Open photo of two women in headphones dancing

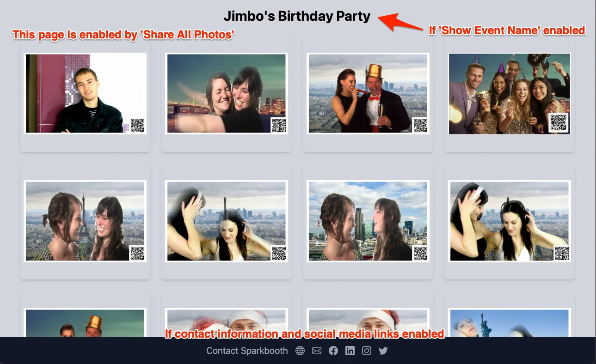coord(510,221)
